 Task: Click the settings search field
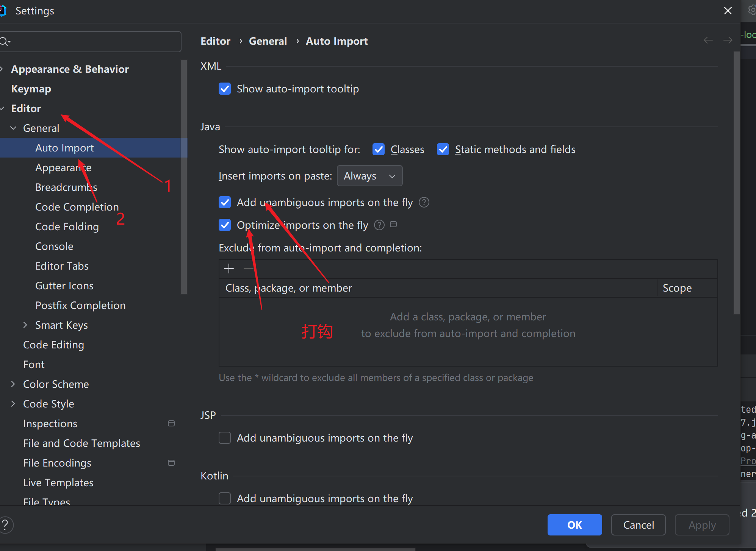click(x=90, y=41)
